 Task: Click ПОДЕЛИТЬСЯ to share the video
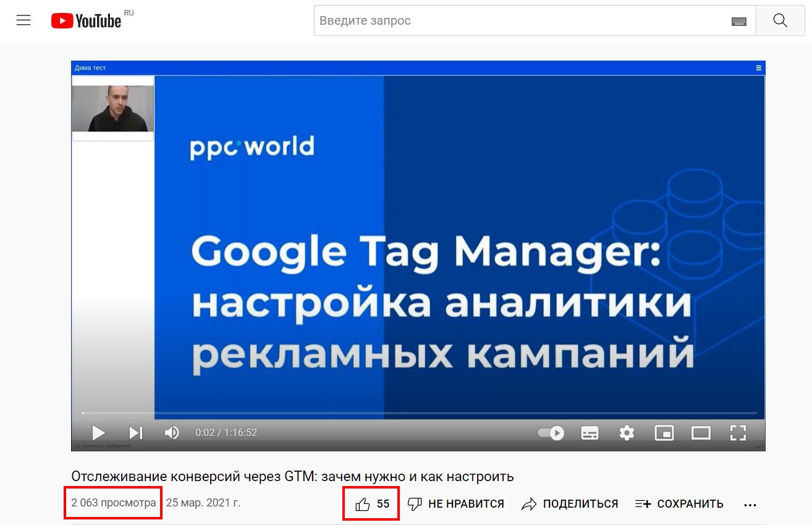[570, 504]
